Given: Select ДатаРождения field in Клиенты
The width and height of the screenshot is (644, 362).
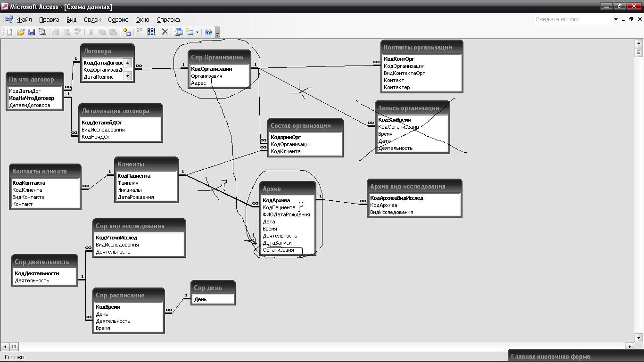Looking at the screenshot, I should [136, 197].
